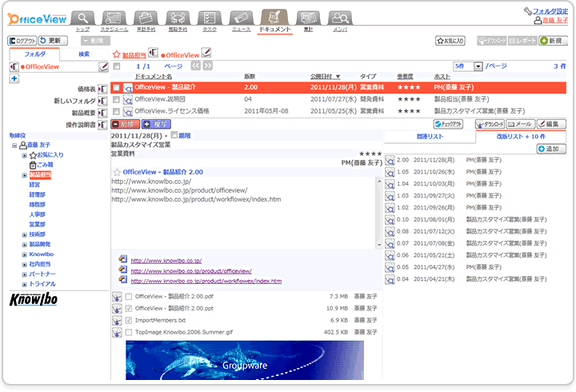Check the OfficeView.説明図 row checkbox
Image resolution: width=576 pixels, height=392 pixels.
pos(117,99)
